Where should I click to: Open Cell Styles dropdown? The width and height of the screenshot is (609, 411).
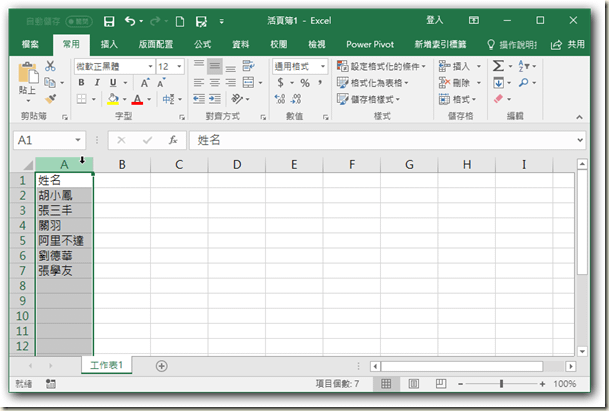click(369, 99)
